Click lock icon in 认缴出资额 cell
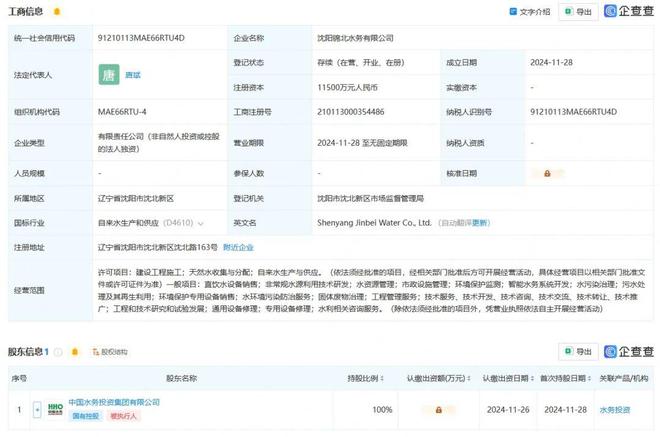660x437 pixels. (x=439, y=410)
